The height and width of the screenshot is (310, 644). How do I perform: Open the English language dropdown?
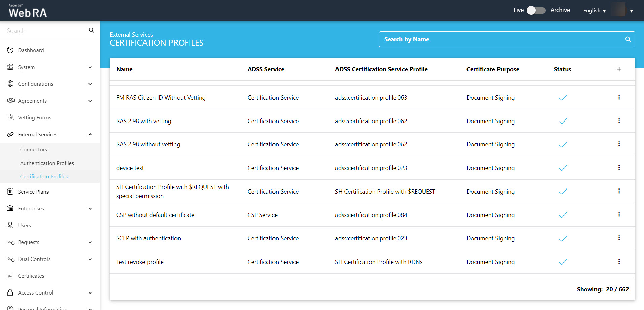click(x=594, y=11)
